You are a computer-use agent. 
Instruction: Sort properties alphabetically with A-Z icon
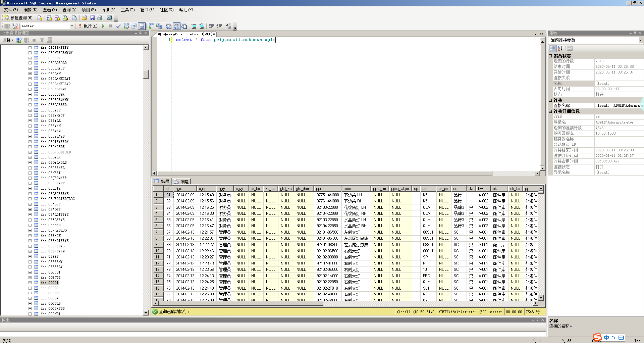tap(560, 48)
